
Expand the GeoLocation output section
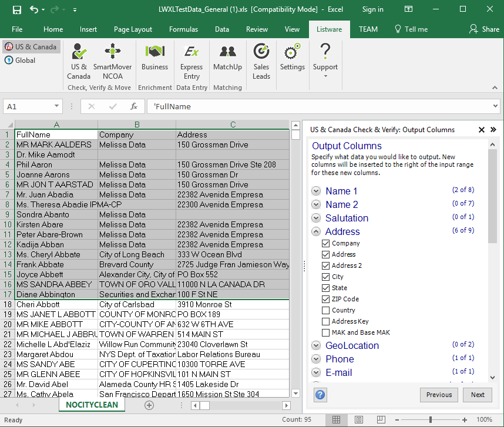(x=316, y=345)
